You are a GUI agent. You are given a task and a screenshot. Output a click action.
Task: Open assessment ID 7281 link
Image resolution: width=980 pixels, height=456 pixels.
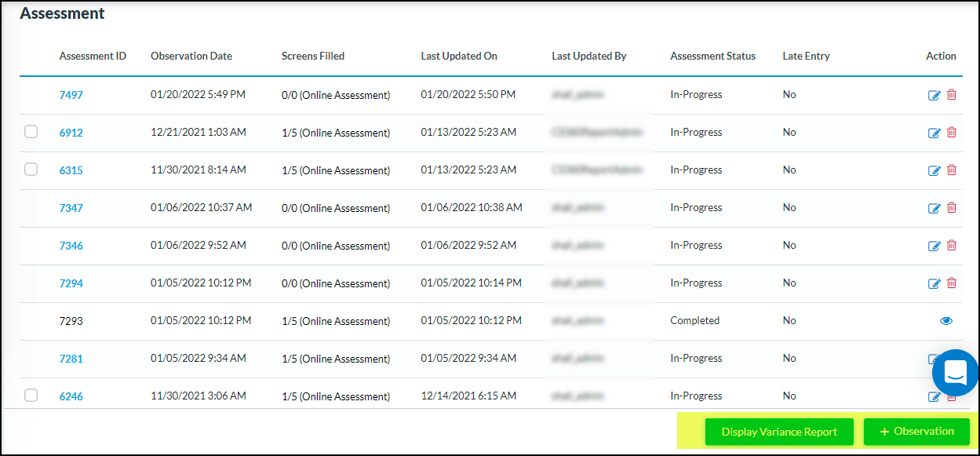click(71, 359)
